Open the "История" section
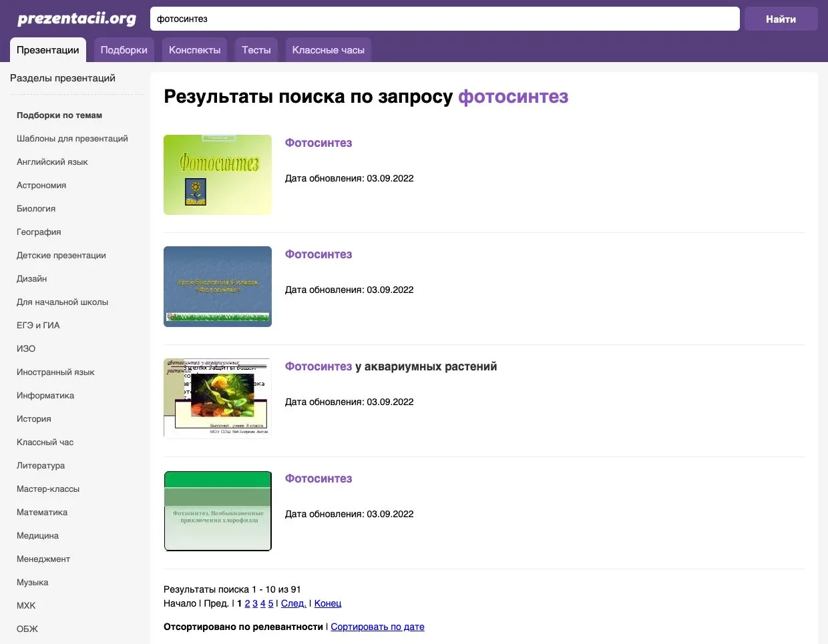Screen dimensions: 828x644 tap(34, 418)
